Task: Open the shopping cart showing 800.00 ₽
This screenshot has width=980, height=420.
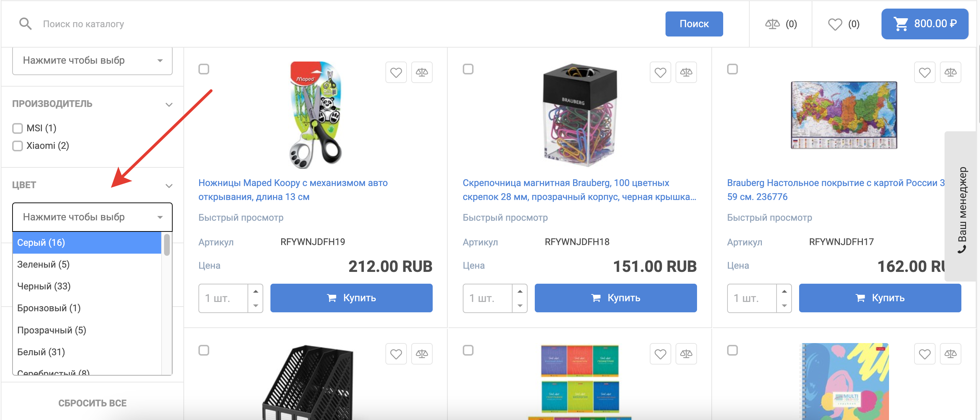Action: tap(924, 24)
